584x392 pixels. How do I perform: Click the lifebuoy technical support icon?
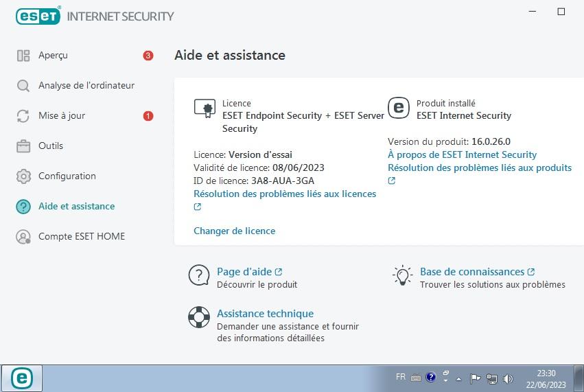tap(199, 317)
